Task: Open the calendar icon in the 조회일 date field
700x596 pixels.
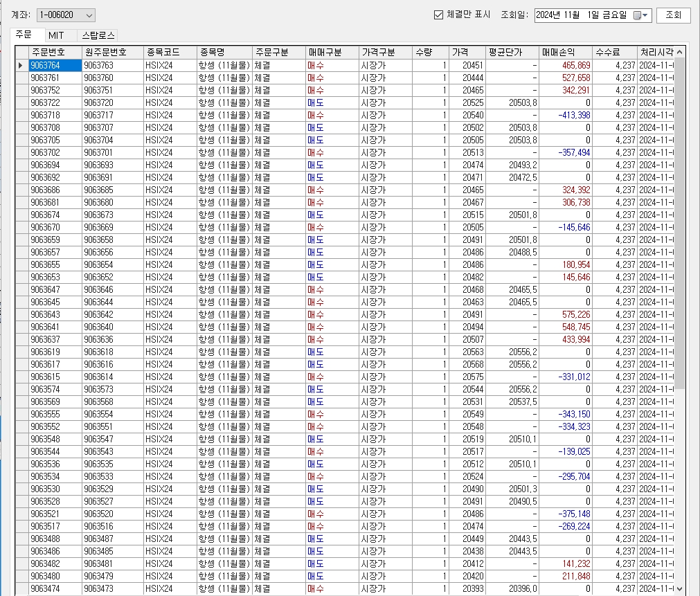Action: click(x=638, y=15)
